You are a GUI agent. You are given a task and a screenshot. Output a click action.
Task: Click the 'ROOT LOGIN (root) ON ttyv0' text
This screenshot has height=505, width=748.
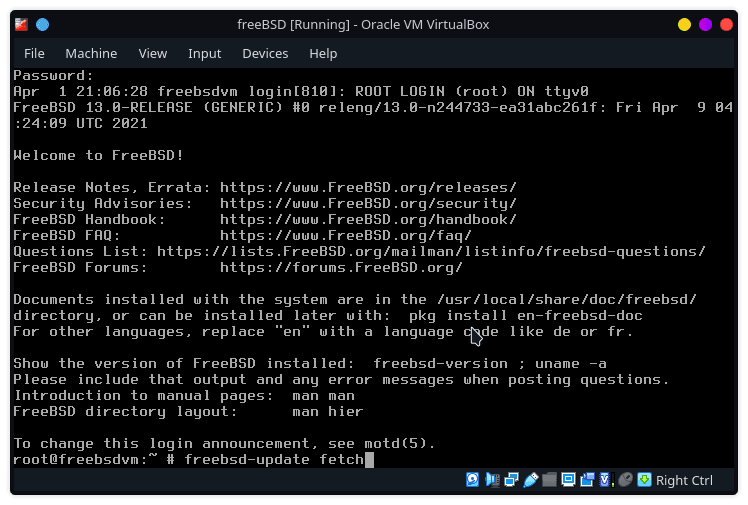472,92
